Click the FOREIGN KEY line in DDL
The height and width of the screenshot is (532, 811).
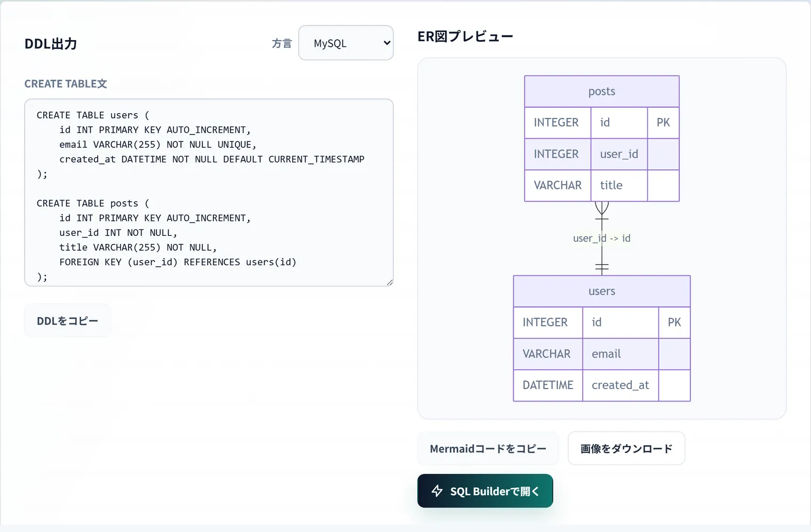[178, 262]
